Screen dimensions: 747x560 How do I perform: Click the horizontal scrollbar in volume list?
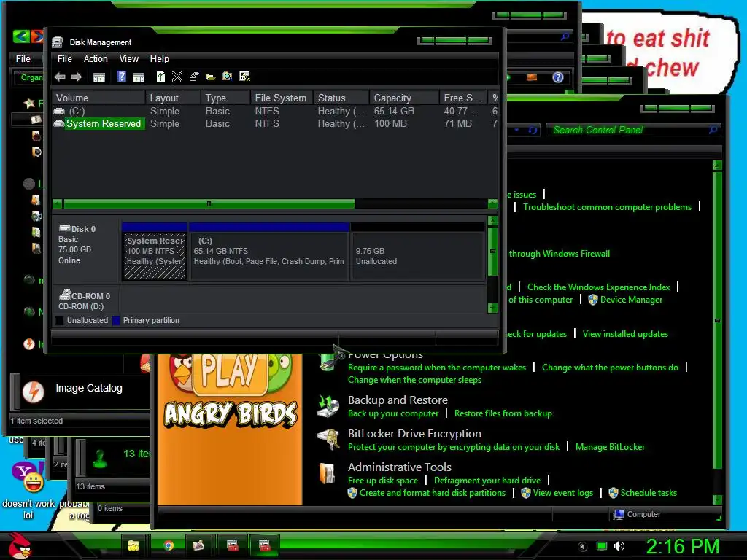[209, 204]
